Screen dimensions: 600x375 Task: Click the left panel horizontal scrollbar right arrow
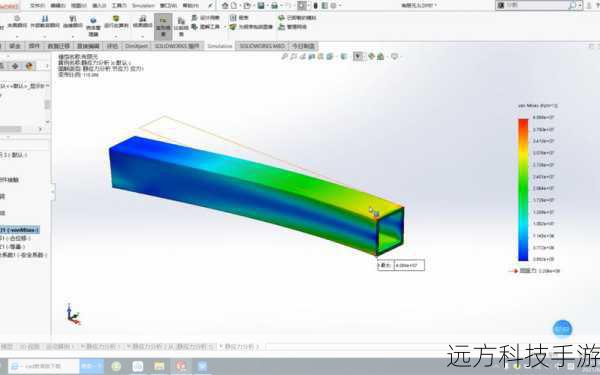(41, 129)
